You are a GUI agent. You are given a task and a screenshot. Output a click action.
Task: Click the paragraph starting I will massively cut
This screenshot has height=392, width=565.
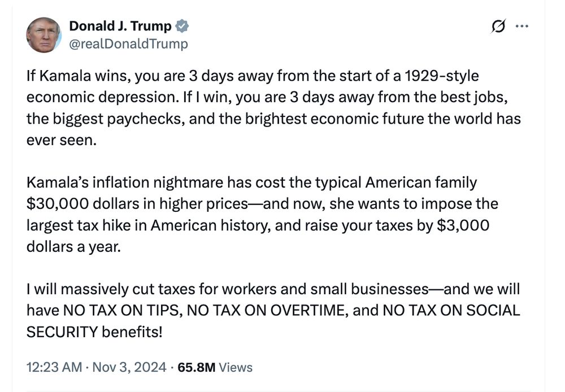(x=273, y=310)
